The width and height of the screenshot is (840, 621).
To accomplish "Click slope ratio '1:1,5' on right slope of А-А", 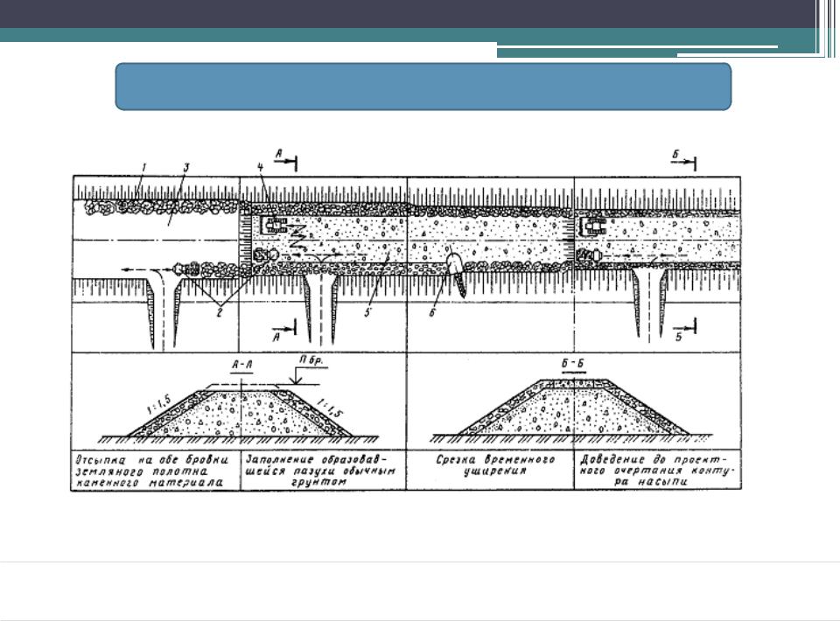I will (x=330, y=408).
